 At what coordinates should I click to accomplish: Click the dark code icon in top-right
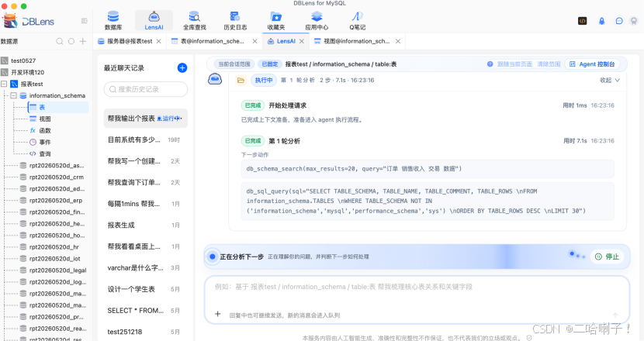tap(583, 21)
